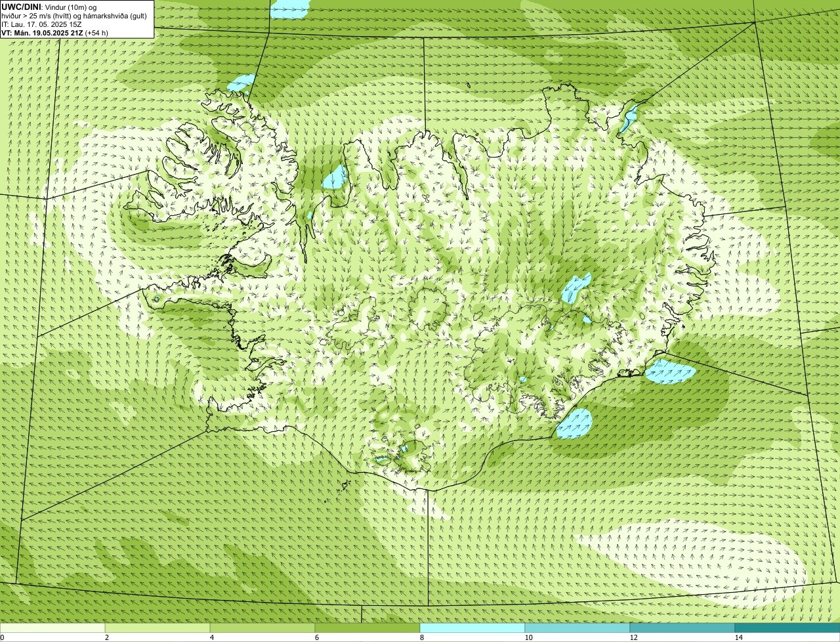Click the legend tick label "14"
Image resolution: width=840 pixels, height=642 pixels.
[x=738, y=637]
